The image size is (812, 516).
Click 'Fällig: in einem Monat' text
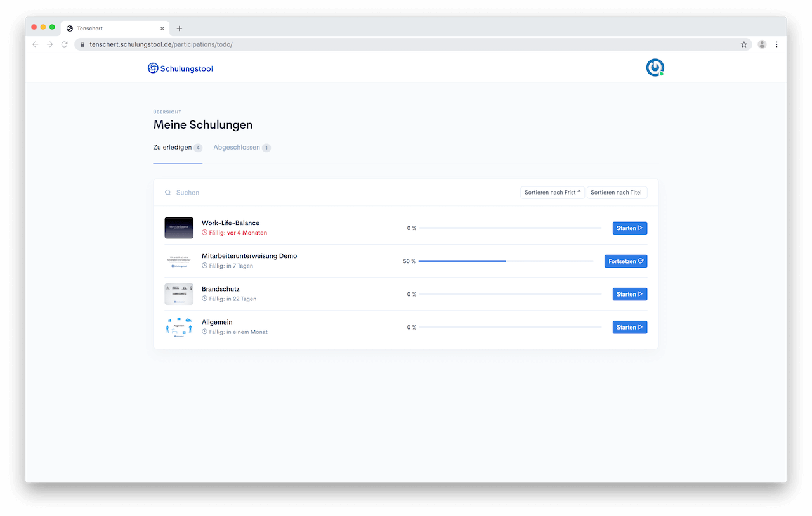point(239,332)
